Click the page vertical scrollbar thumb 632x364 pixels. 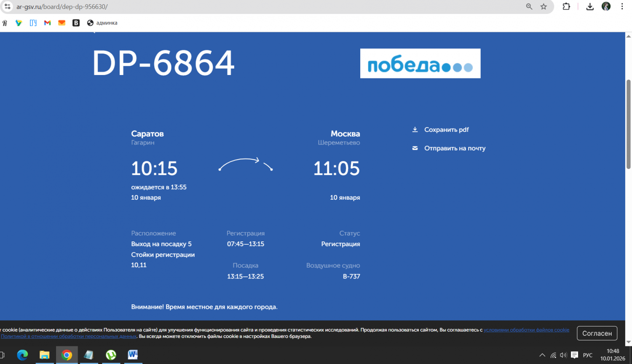(629, 124)
